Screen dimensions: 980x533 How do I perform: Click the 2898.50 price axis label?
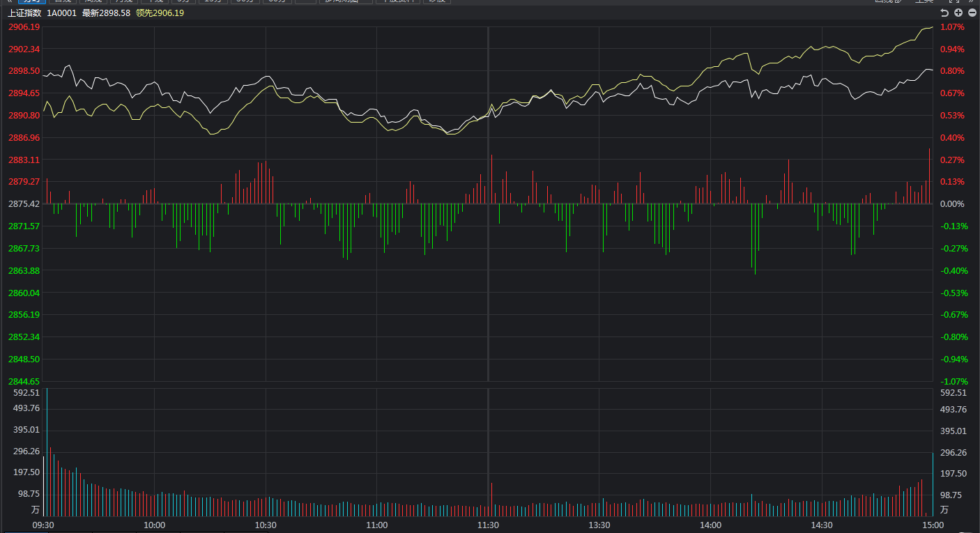coord(24,71)
